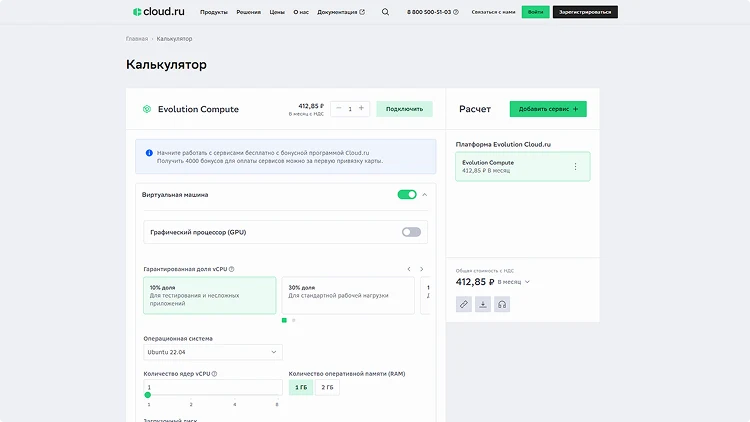
Task: Click the phone number help icon
Action: pos(456,12)
